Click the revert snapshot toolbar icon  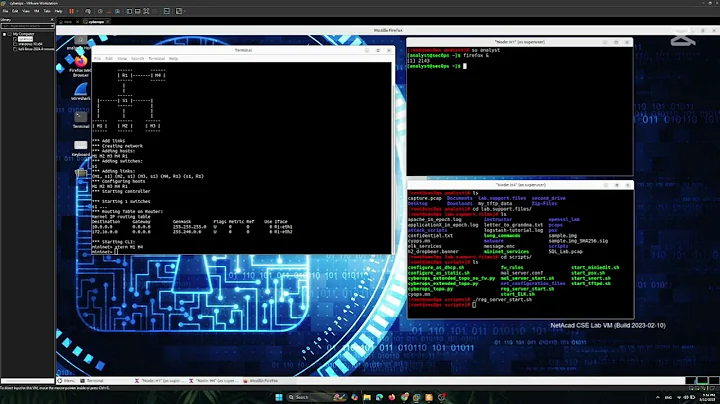tap(109, 11)
